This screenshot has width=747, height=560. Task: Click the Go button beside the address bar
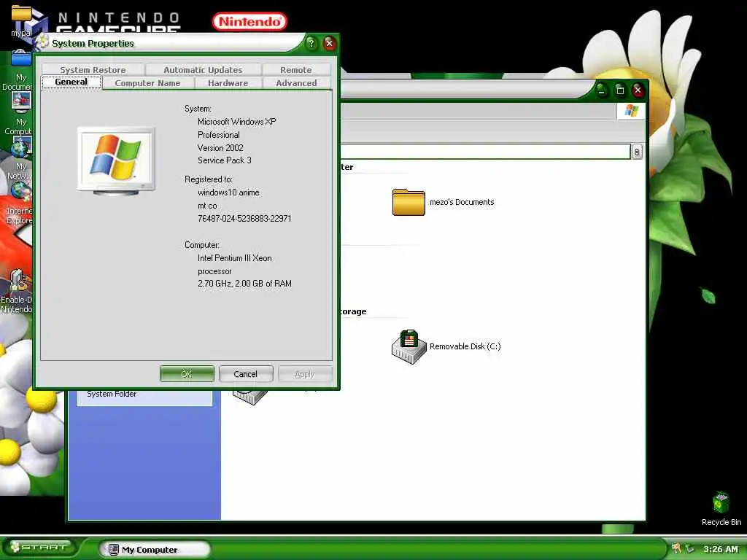[636, 152]
